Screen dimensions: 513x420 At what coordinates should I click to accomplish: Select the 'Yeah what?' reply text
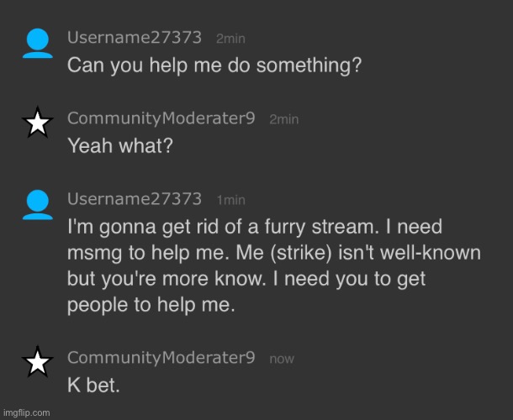119,146
